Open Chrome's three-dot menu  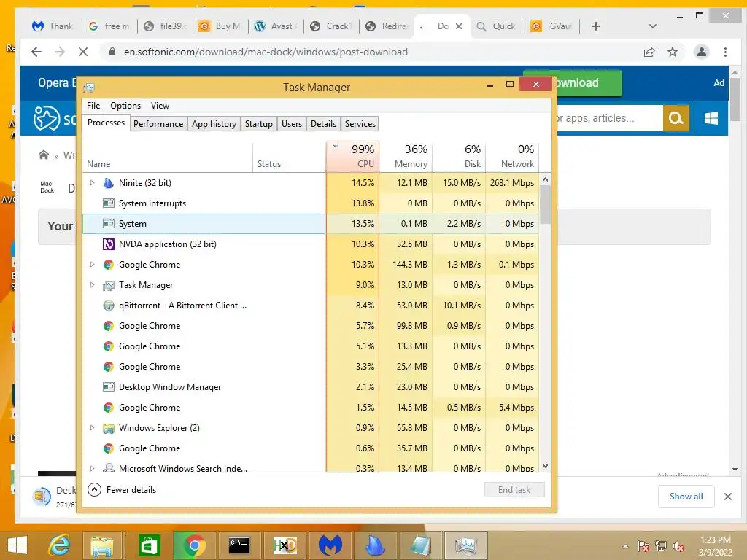[x=725, y=52]
